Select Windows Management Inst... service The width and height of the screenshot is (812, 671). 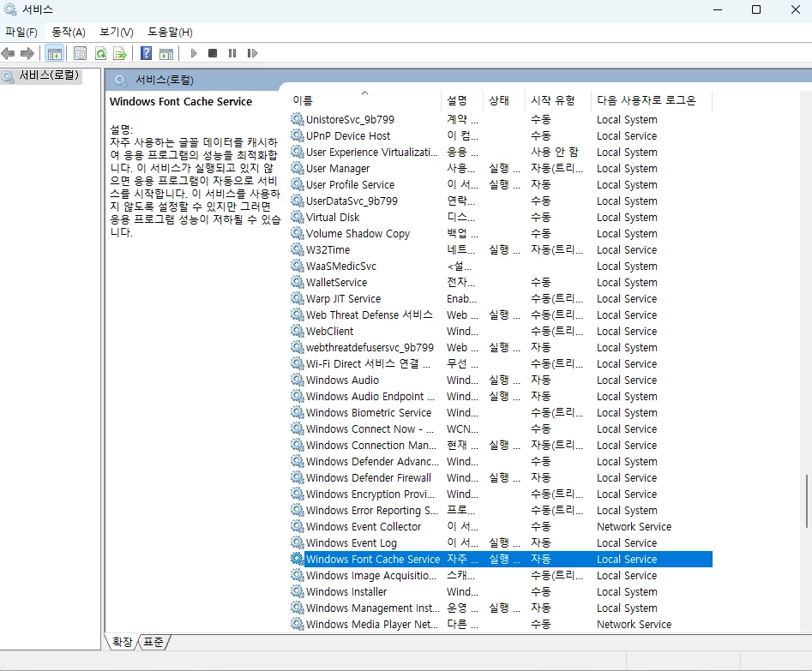coord(501,608)
